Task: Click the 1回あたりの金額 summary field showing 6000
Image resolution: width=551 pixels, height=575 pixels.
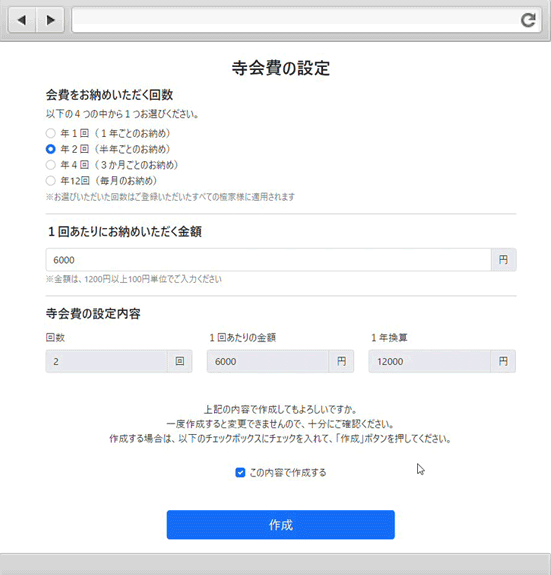Action: [x=268, y=361]
